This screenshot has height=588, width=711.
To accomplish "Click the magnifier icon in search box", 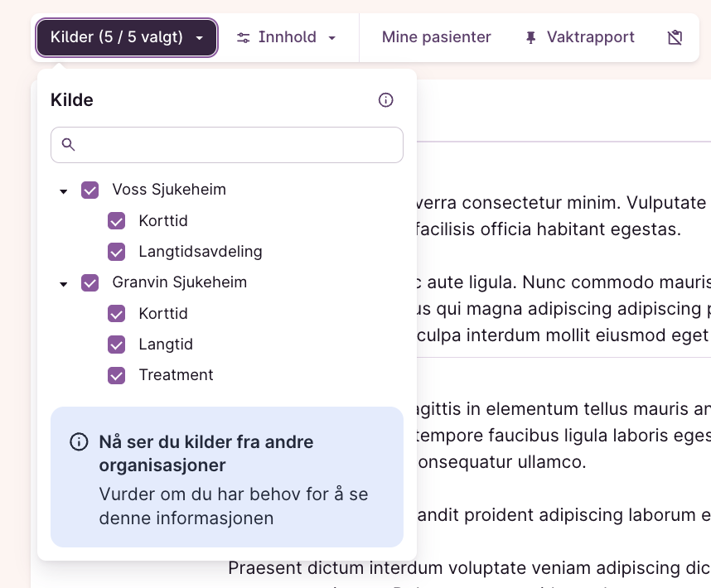I will (x=69, y=145).
